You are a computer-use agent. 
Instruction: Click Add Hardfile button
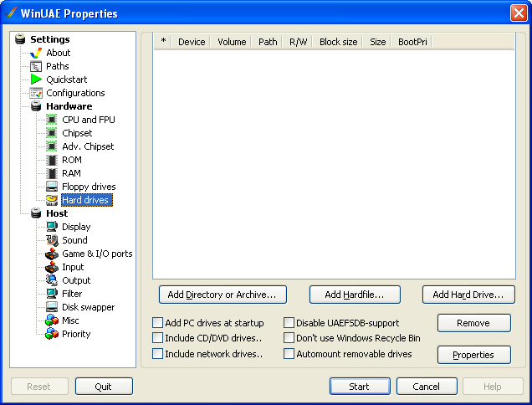355,295
